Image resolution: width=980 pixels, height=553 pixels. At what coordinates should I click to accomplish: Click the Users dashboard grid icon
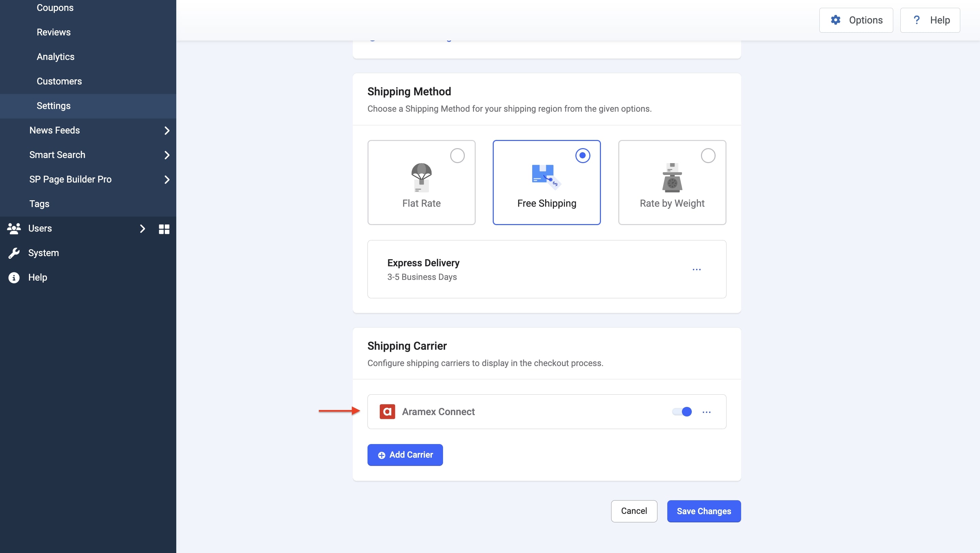click(x=164, y=229)
